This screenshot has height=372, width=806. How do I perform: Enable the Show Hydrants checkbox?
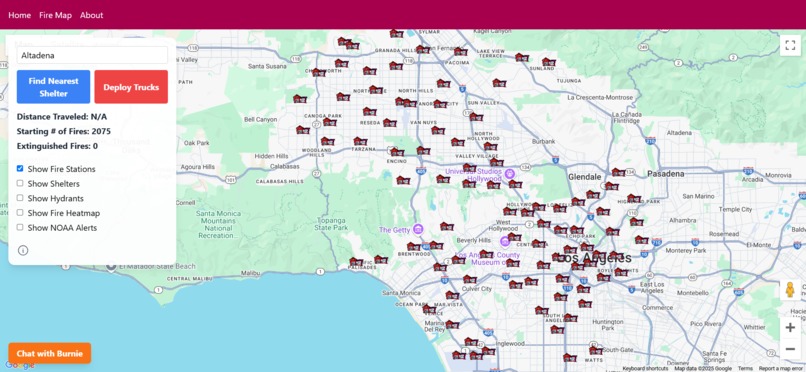click(20, 198)
